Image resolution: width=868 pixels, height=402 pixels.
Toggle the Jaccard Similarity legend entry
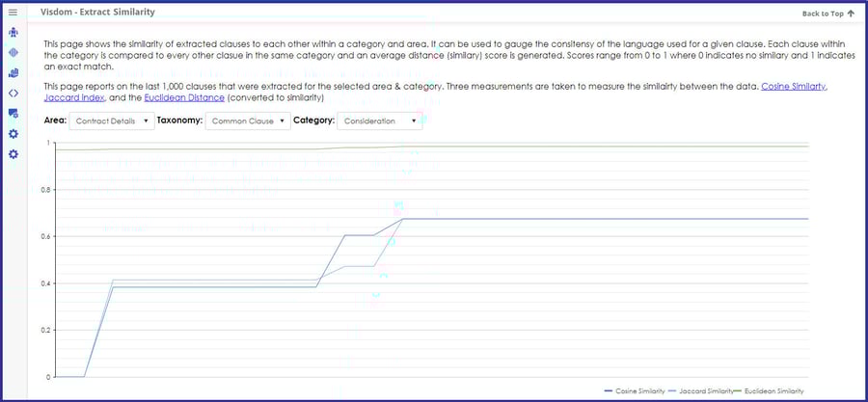tap(700, 391)
